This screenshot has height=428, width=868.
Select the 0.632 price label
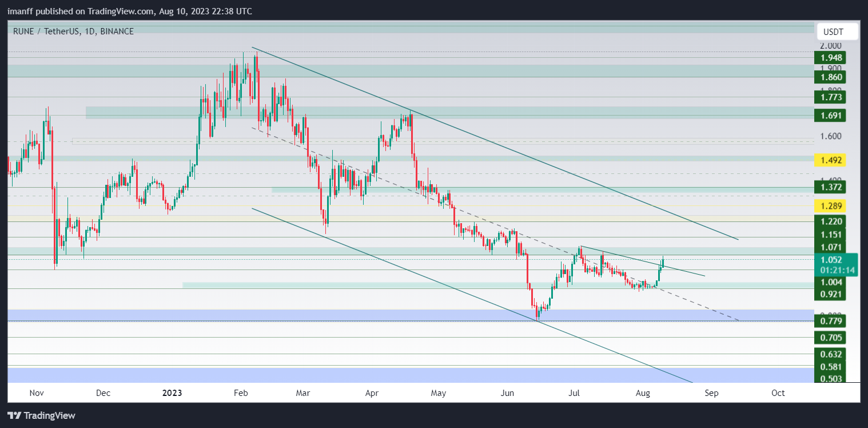click(830, 354)
